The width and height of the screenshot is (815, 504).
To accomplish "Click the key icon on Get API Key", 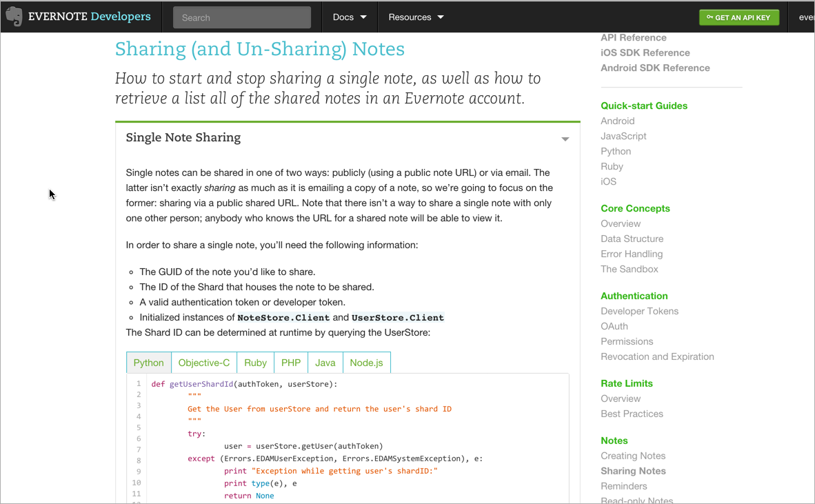I will point(710,17).
